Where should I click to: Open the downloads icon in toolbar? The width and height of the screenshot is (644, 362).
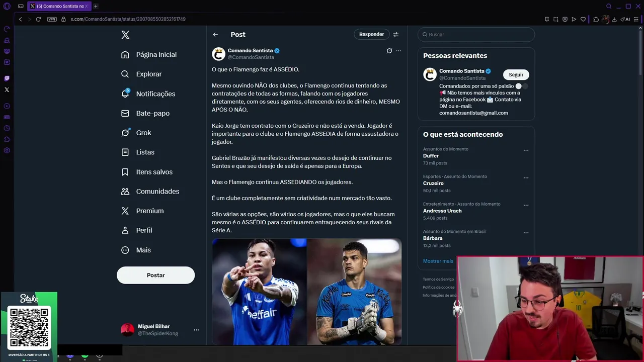(614, 19)
